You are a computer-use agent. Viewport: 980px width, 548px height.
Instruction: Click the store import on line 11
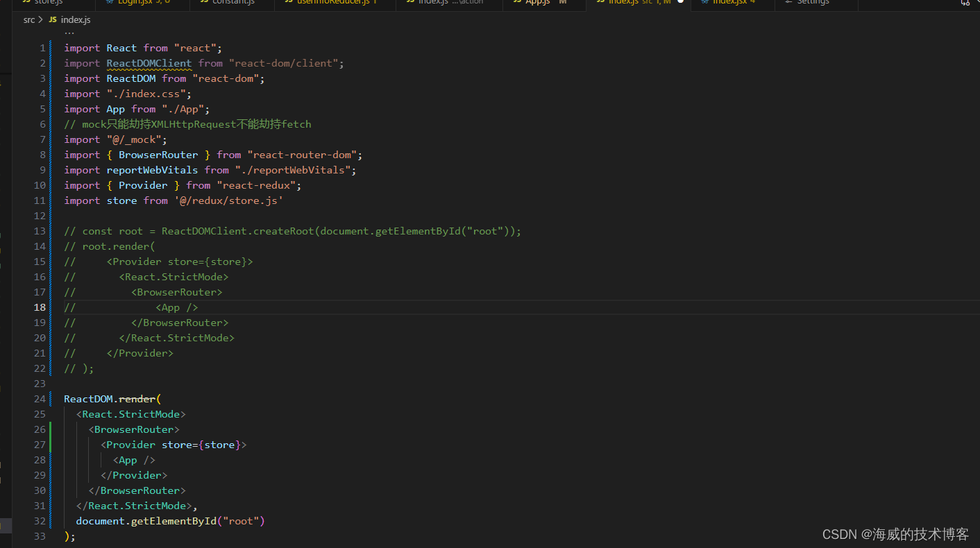(x=121, y=200)
